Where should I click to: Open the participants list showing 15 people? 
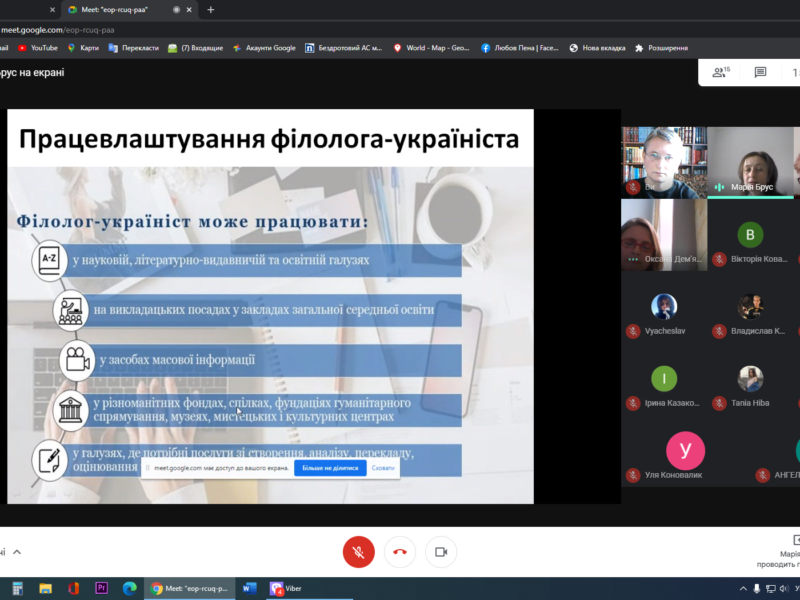point(720,72)
